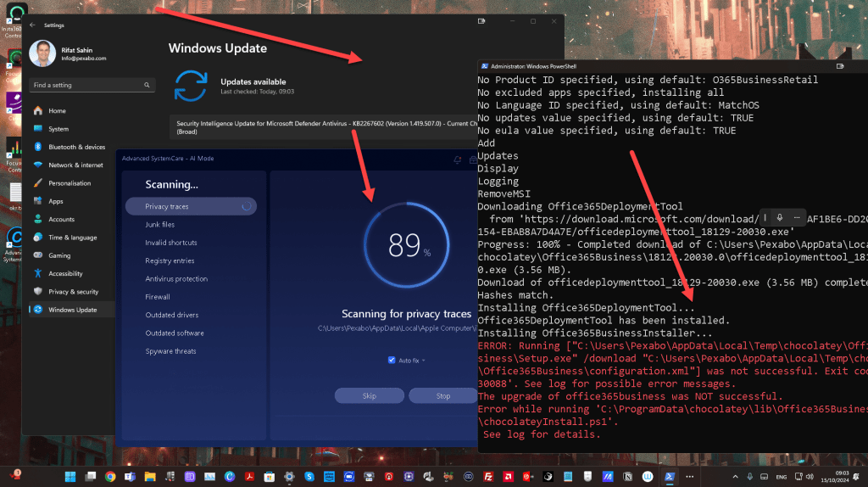
Task: Open volume control in the system tray
Action: (x=810, y=477)
